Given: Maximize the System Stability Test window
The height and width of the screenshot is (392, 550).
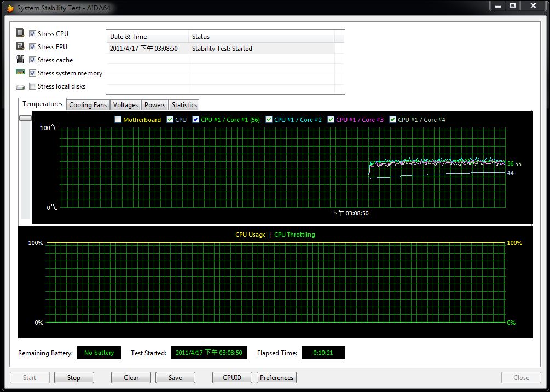Looking at the screenshot, I should point(513,6).
